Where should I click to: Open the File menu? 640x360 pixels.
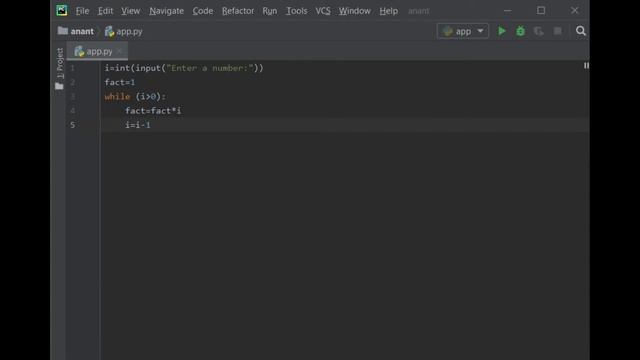(82, 11)
